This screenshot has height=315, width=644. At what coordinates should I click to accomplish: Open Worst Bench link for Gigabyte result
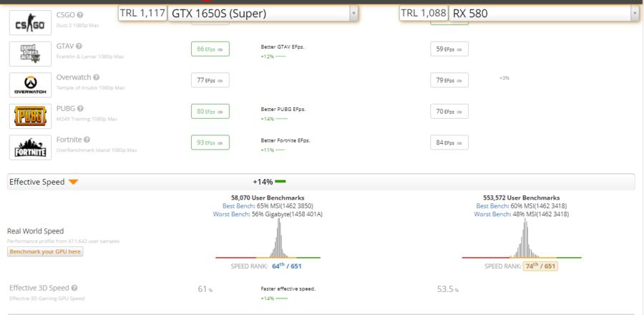pos(231,214)
